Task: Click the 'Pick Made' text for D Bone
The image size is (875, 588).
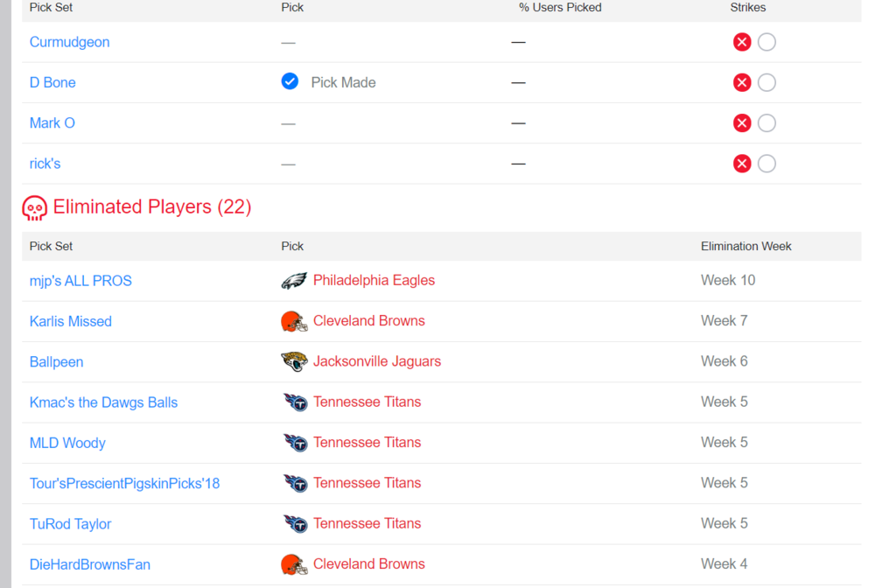Action: (343, 82)
